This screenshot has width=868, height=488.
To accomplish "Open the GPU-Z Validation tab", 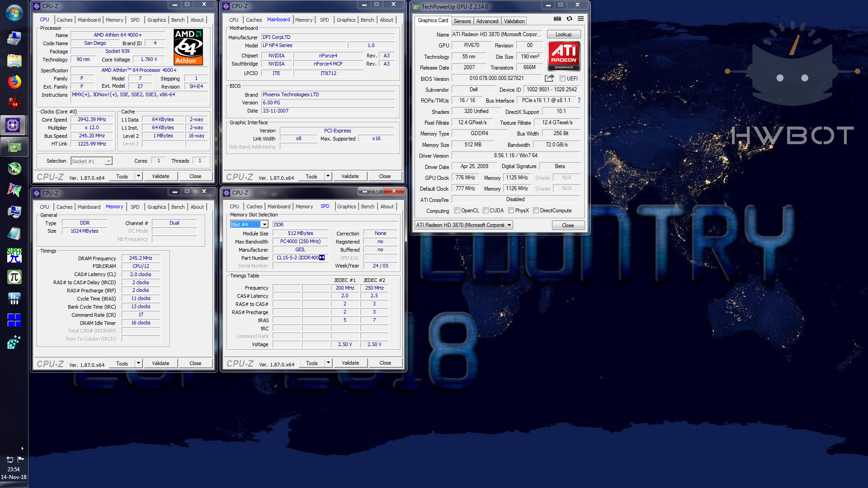I will tap(514, 21).
